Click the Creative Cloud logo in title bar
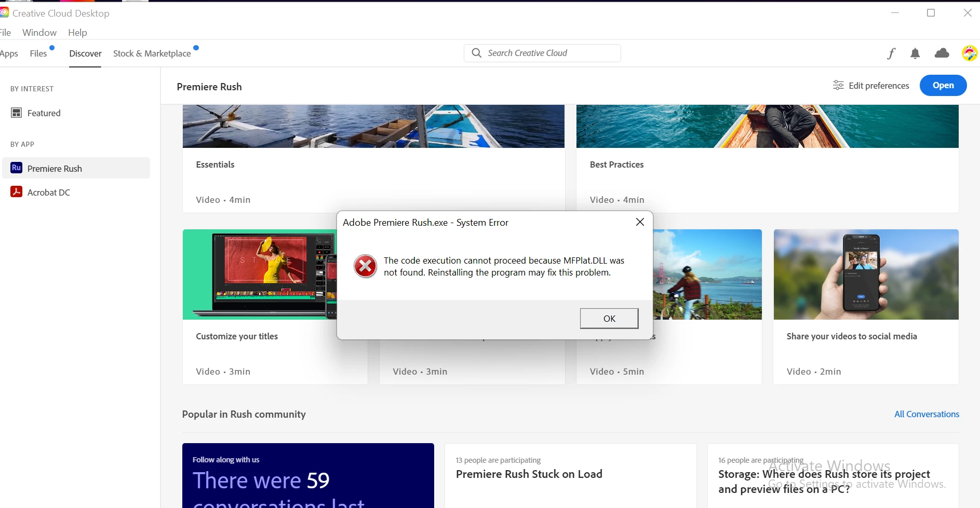The height and width of the screenshot is (508, 980). coord(4,12)
